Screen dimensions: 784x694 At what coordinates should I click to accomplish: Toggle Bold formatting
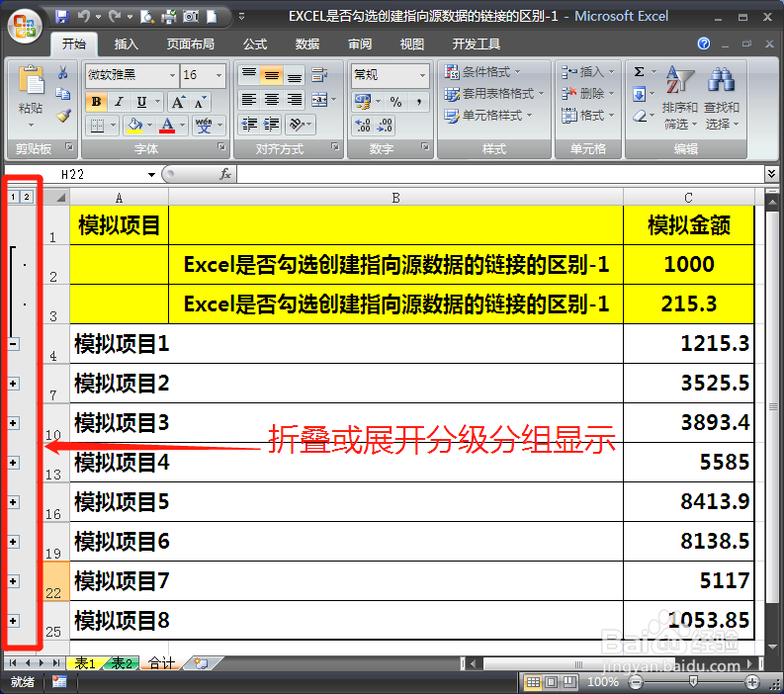point(97,102)
